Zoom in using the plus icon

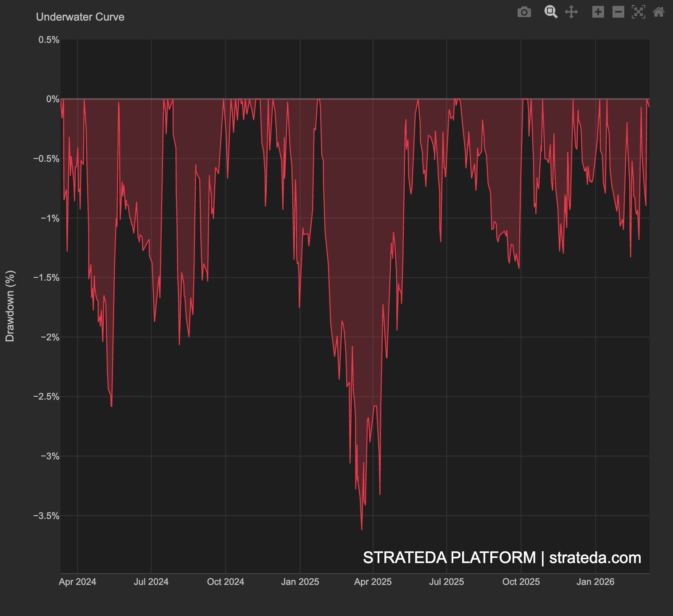click(x=598, y=12)
